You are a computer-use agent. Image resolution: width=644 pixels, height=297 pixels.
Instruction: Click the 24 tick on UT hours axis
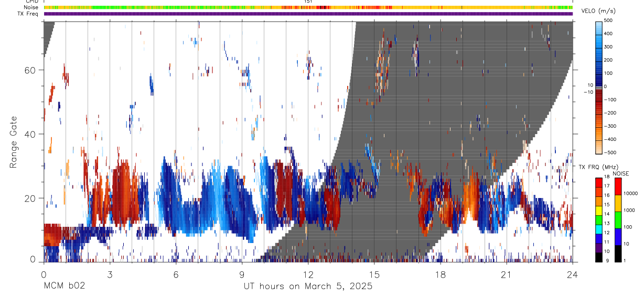(573, 274)
